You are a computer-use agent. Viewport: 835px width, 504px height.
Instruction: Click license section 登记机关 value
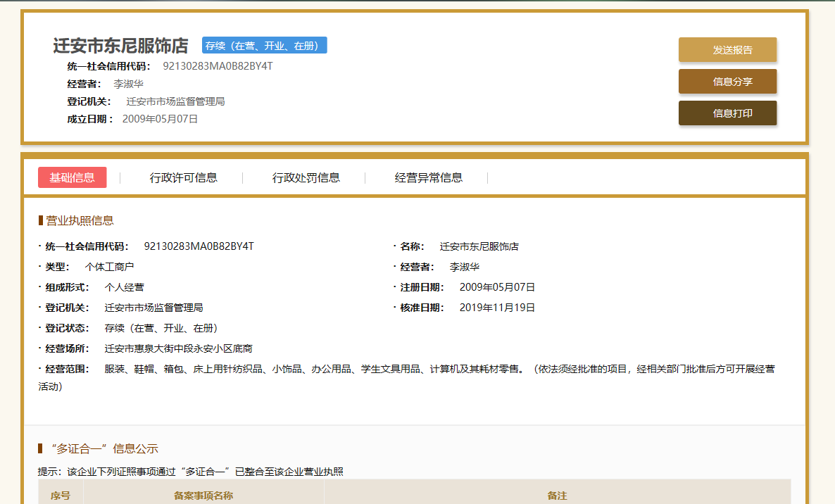(154, 308)
